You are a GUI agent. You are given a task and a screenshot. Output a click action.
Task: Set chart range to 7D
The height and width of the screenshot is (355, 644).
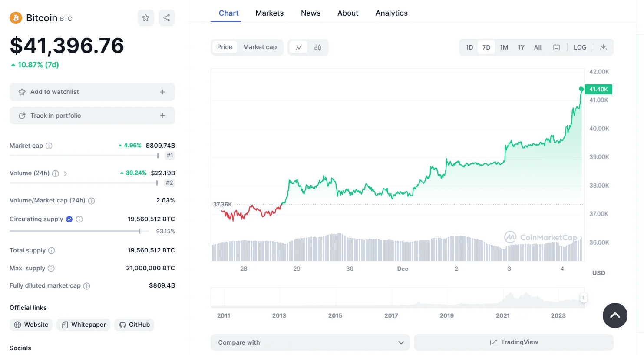point(486,47)
